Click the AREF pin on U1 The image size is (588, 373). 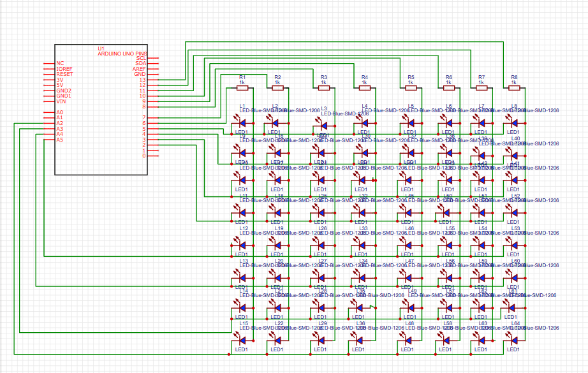[x=140, y=68]
